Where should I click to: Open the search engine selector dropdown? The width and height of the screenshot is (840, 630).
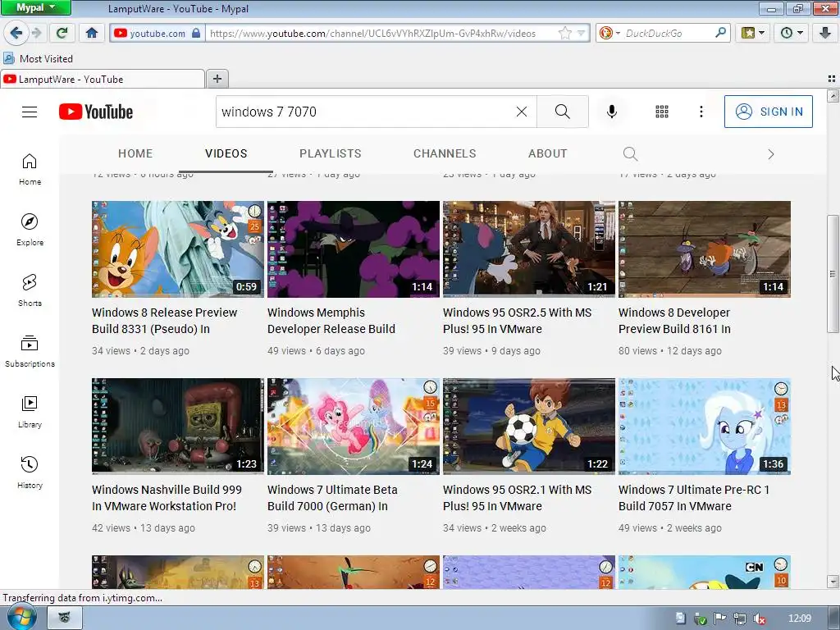(609, 33)
